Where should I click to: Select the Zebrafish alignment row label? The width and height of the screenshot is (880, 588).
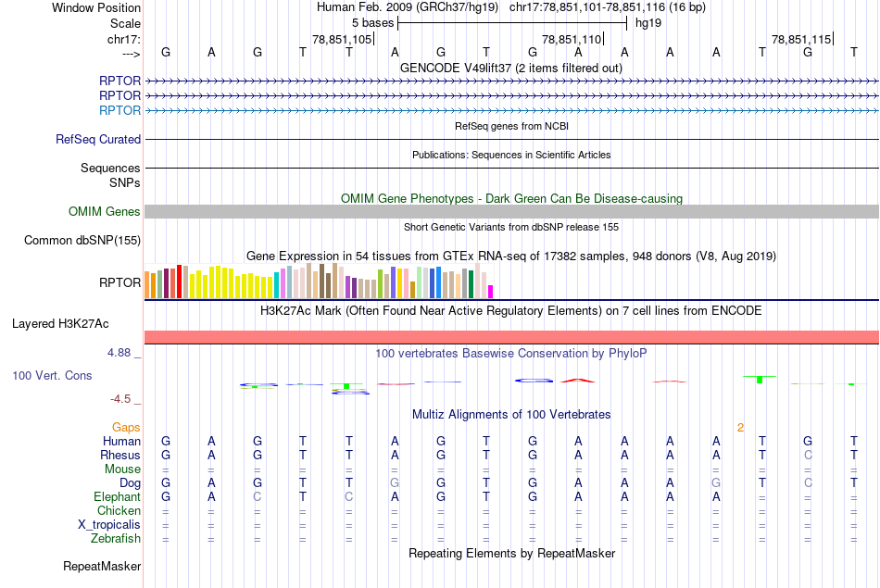point(116,539)
